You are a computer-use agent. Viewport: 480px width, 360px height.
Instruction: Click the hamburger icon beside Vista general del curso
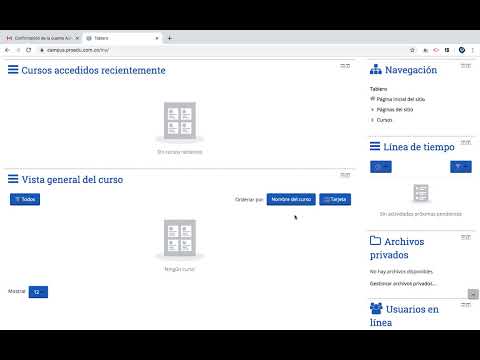pos(13,179)
